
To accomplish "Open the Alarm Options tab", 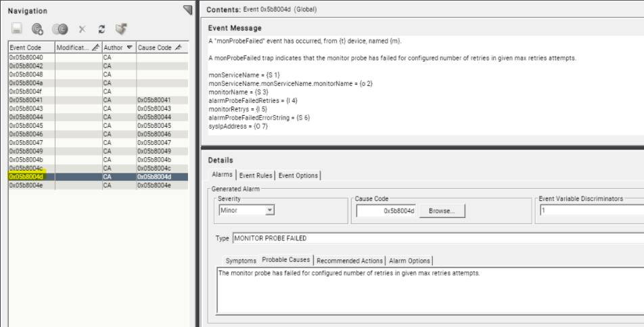I will [x=409, y=261].
